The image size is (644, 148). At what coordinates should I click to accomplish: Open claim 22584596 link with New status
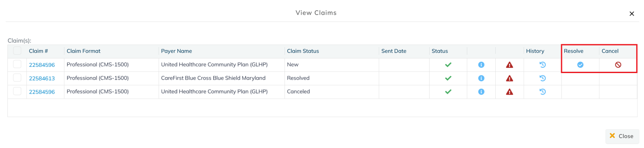coord(42,65)
